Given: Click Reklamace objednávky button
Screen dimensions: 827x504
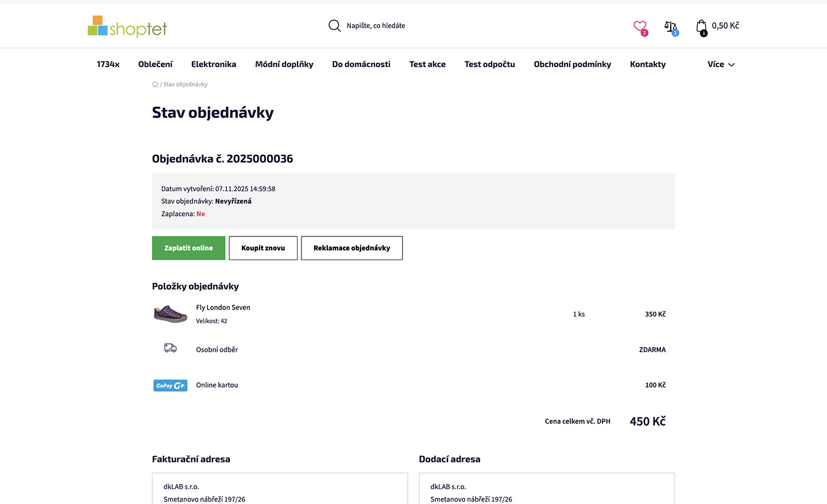Looking at the screenshot, I should pyautogui.click(x=351, y=248).
